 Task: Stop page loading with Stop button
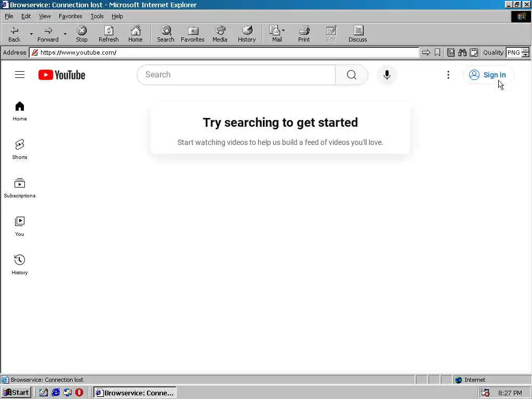pos(82,34)
